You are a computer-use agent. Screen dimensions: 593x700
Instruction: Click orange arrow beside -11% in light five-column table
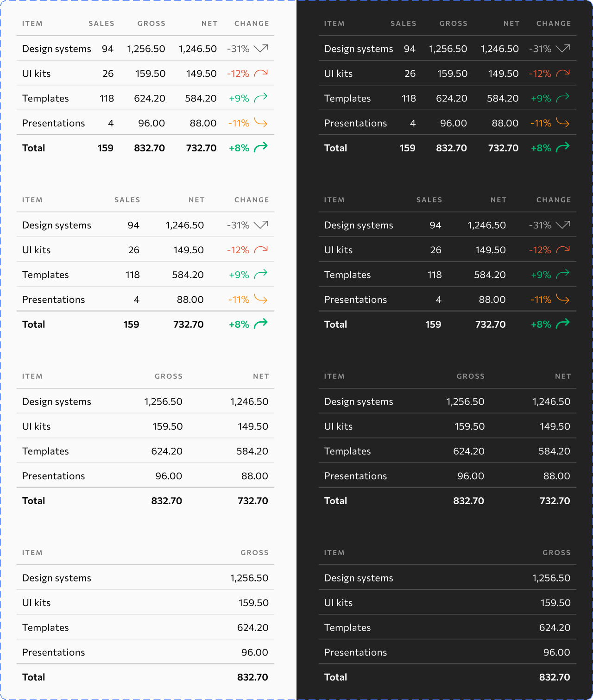pos(261,123)
